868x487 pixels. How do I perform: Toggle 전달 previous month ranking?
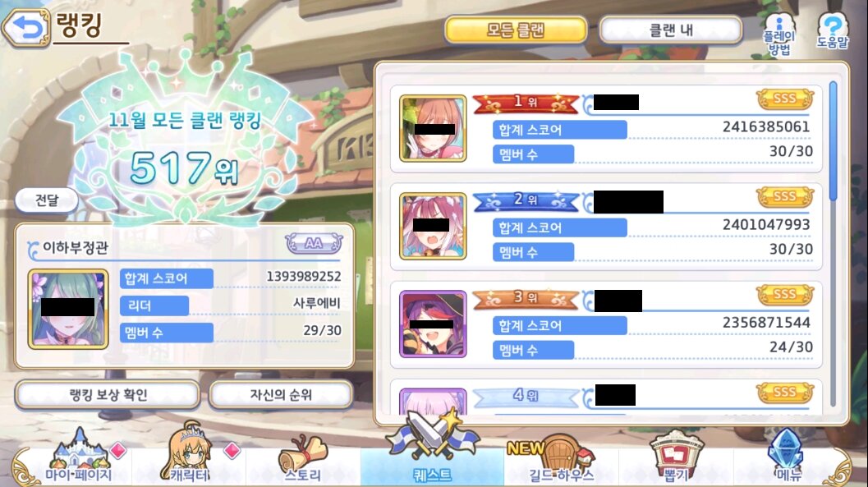point(47,200)
